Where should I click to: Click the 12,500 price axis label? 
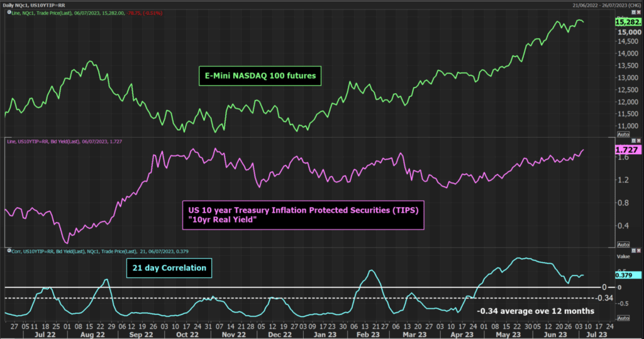[628, 90]
